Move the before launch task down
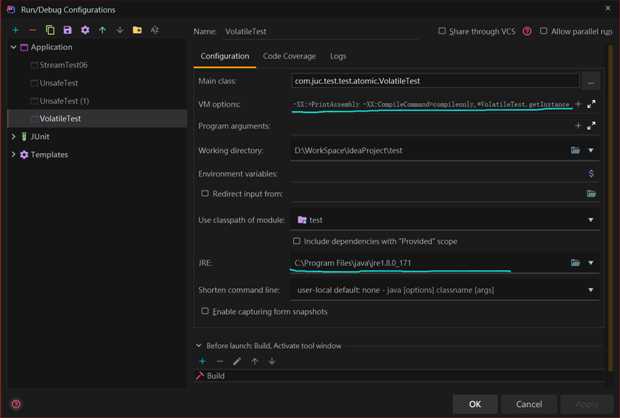This screenshot has height=418, width=620. point(272,361)
